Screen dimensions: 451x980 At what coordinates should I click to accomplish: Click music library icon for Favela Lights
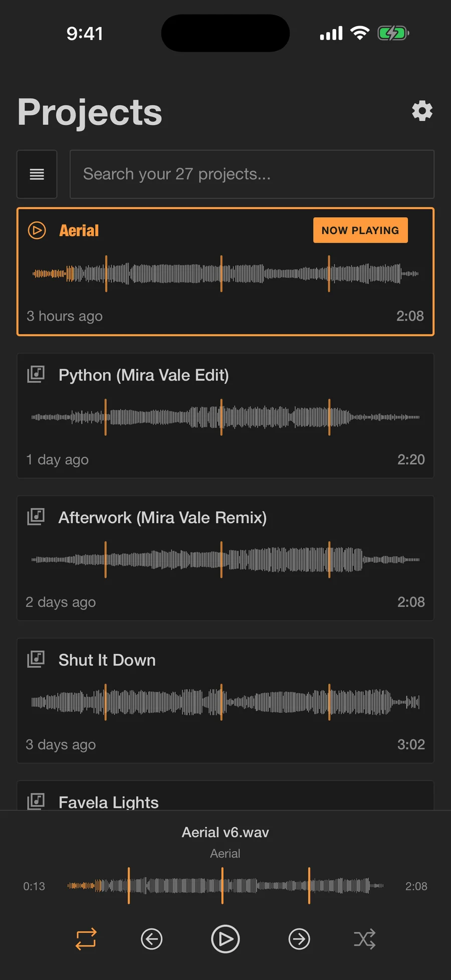(36, 801)
